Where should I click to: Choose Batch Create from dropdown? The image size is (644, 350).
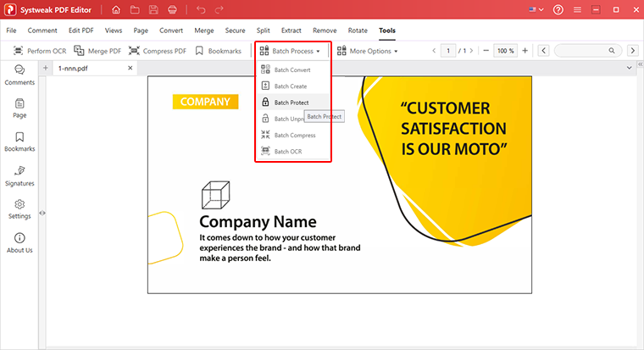point(293,86)
